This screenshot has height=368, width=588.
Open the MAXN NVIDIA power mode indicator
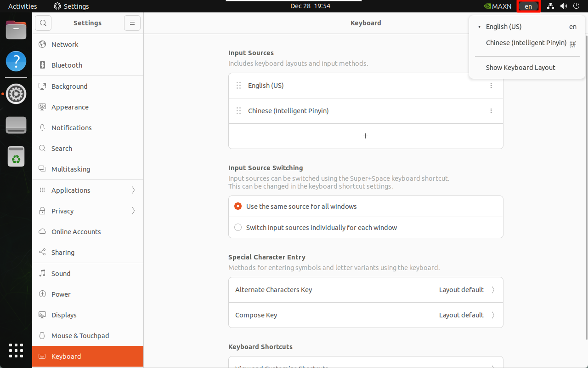point(498,6)
